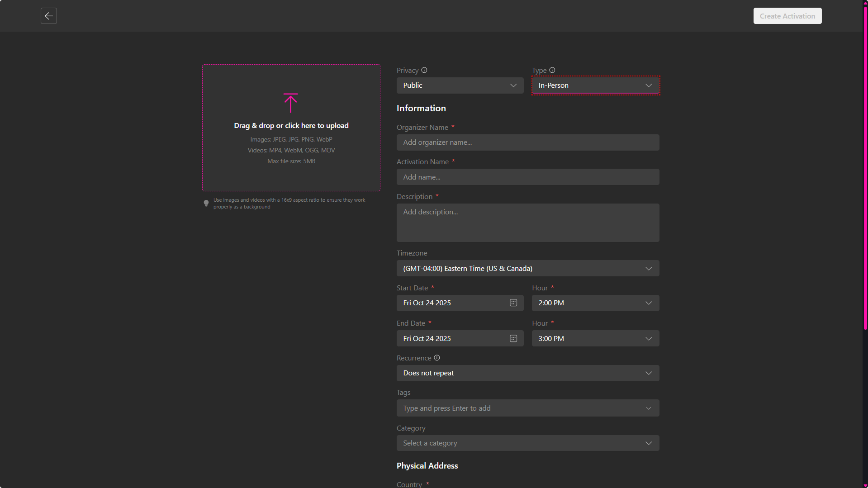Expand the Type dropdown showing In-Person
The image size is (868, 488).
[595, 85]
